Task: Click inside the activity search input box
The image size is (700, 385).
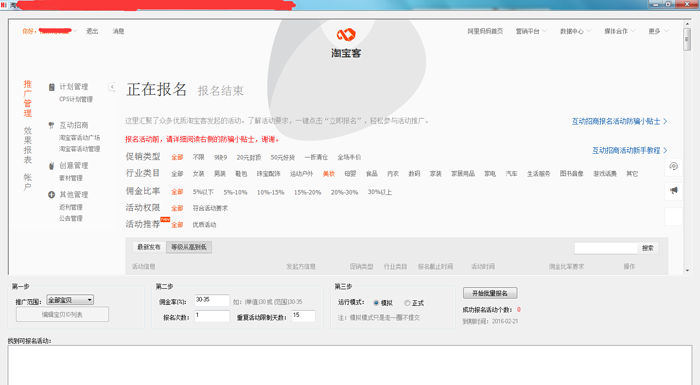Action: tap(606, 248)
